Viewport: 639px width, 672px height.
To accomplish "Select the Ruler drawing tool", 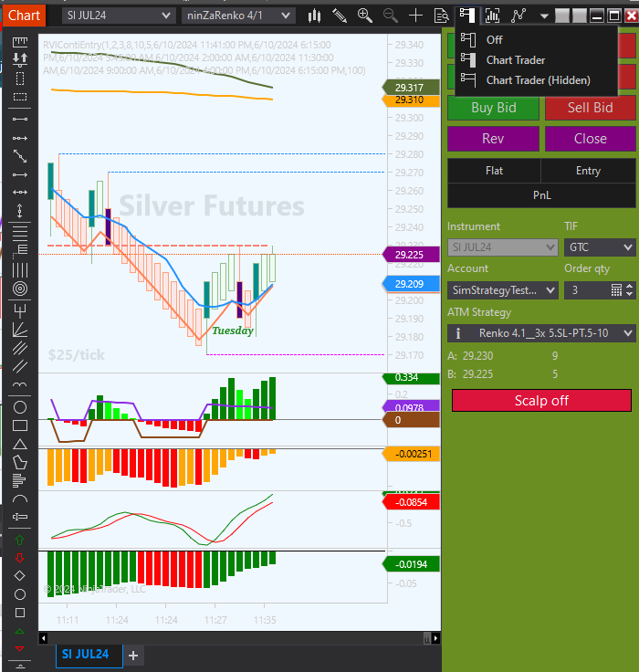I will pyautogui.click(x=20, y=42).
